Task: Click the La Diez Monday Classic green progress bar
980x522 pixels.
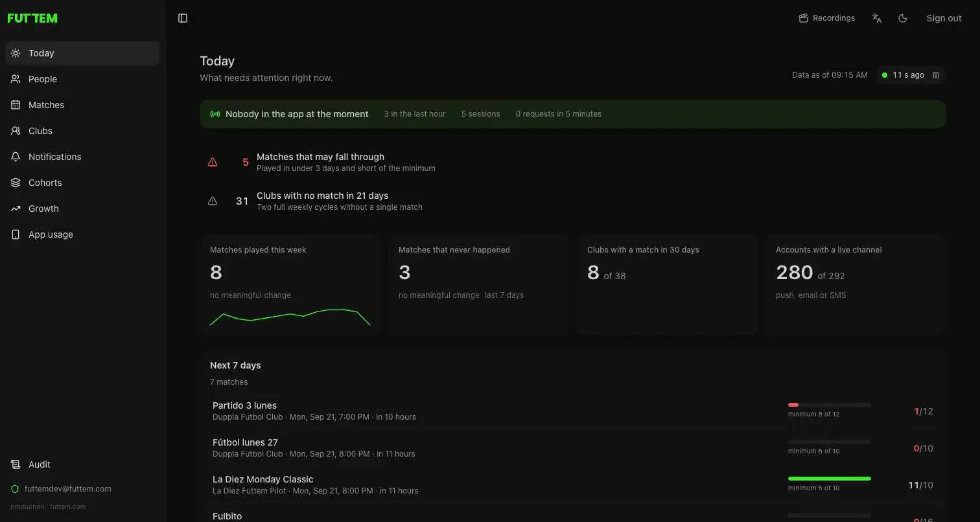Action: click(x=830, y=479)
